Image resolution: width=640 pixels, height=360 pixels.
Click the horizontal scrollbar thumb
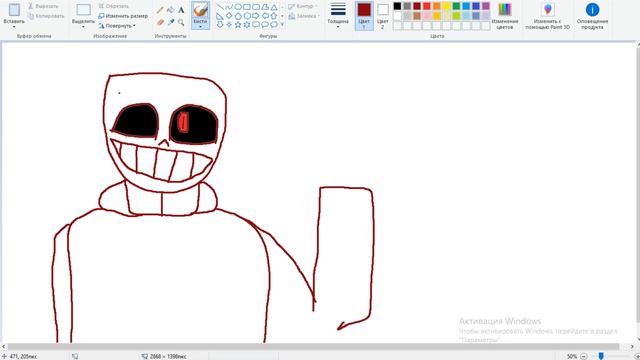[313, 347]
